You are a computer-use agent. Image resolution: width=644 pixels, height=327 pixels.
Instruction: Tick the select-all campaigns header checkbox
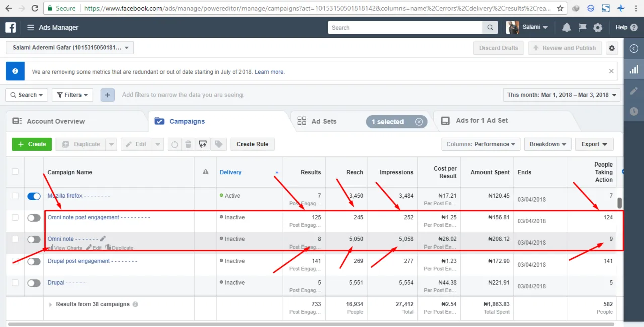tap(15, 171)
